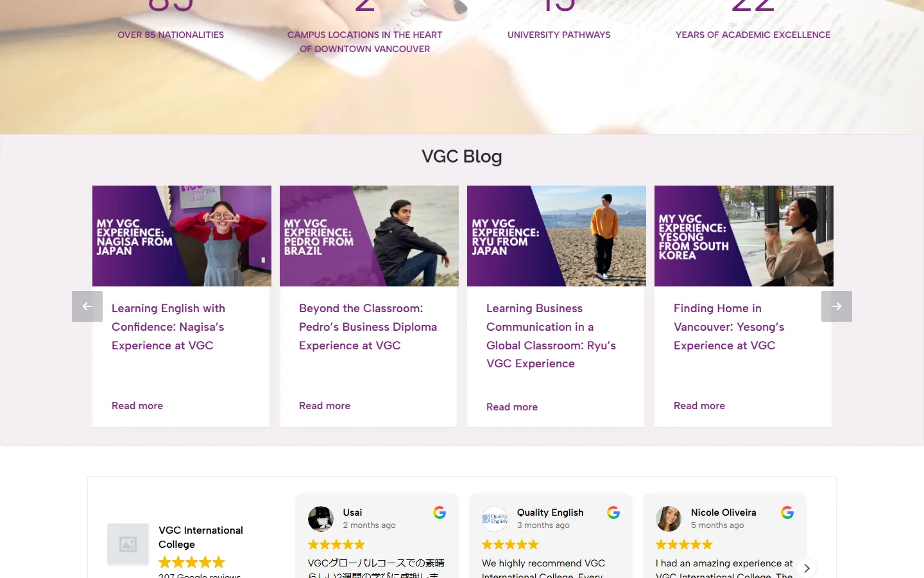Open Pedro from Brazil blog thumbnail
Screen dimensions: 924x578
(x=369, y=236)
